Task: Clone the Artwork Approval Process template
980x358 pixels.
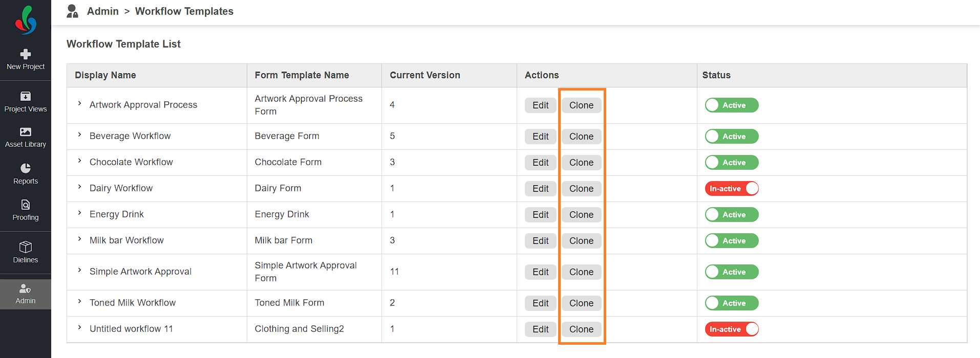Action: [581, 105]
